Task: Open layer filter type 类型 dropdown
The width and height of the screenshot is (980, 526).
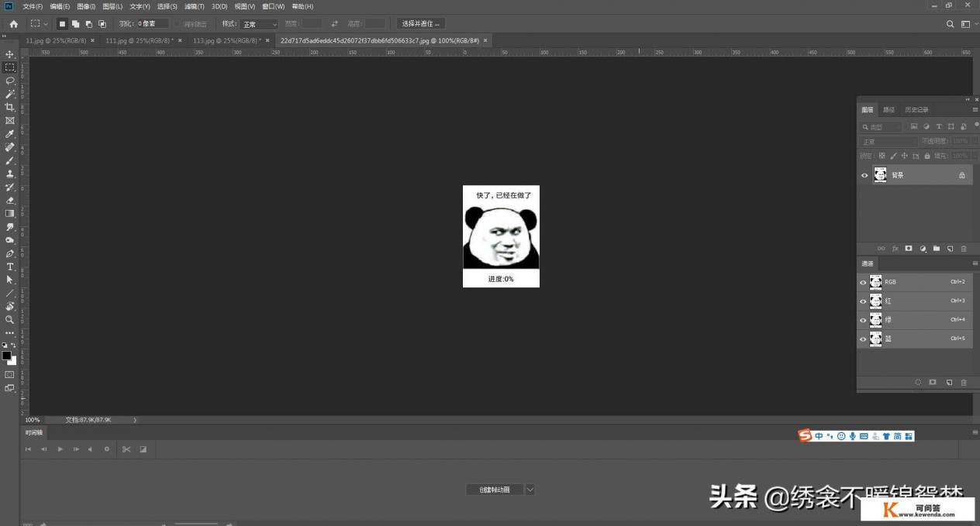Action: pyautogui.click(x=882, y=126)
